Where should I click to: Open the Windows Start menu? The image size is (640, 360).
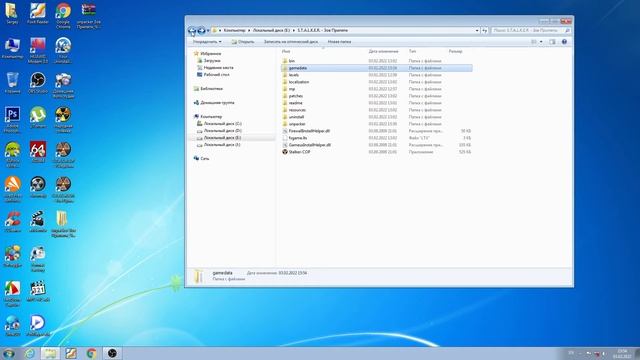tap(9, 353)
